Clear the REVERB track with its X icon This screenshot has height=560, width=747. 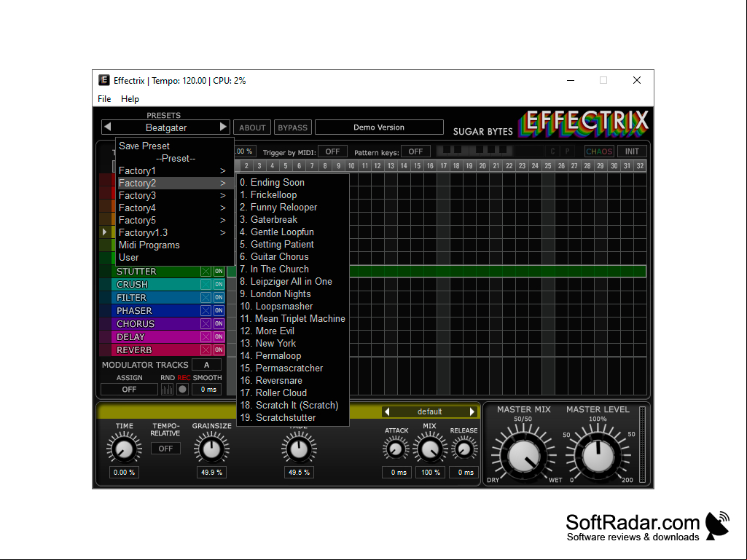206,350
